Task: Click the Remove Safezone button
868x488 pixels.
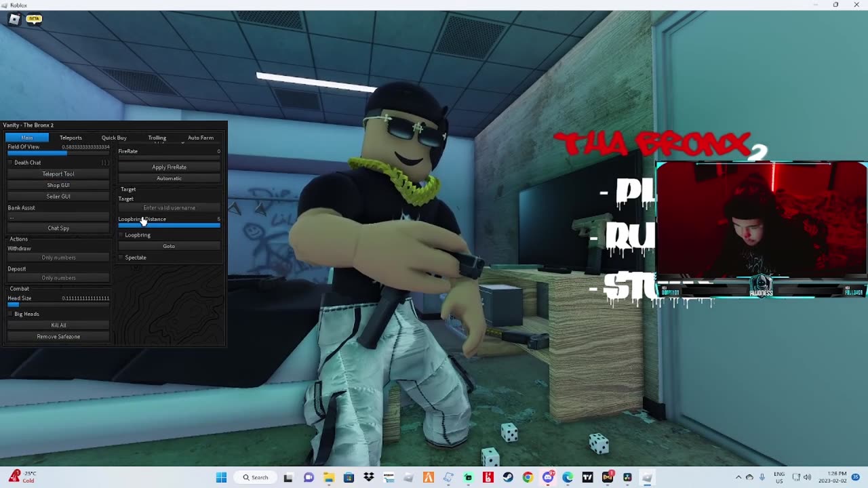Action: tap(58, 337)
